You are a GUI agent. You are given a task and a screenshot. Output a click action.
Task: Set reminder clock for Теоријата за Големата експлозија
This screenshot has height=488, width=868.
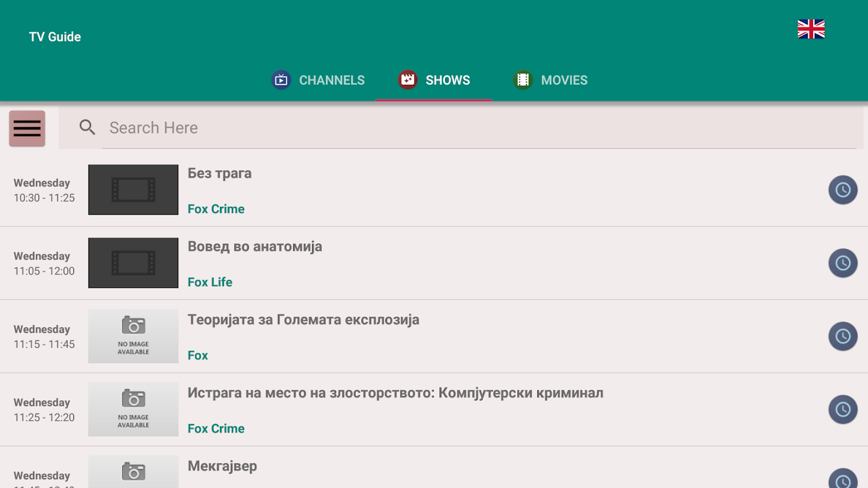click(843, 336)
